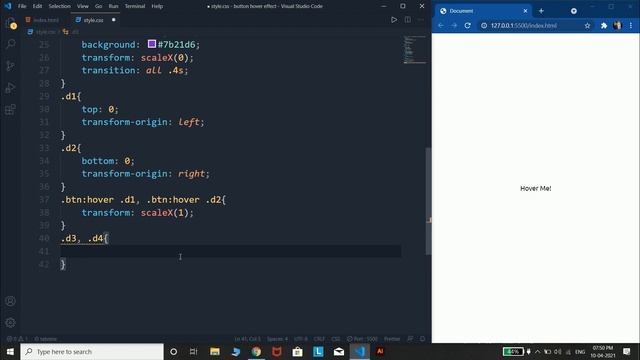Open the Mail app from the taskbar
The width and height of the screenshot is (640, 360).
click(x=339, y=351)
